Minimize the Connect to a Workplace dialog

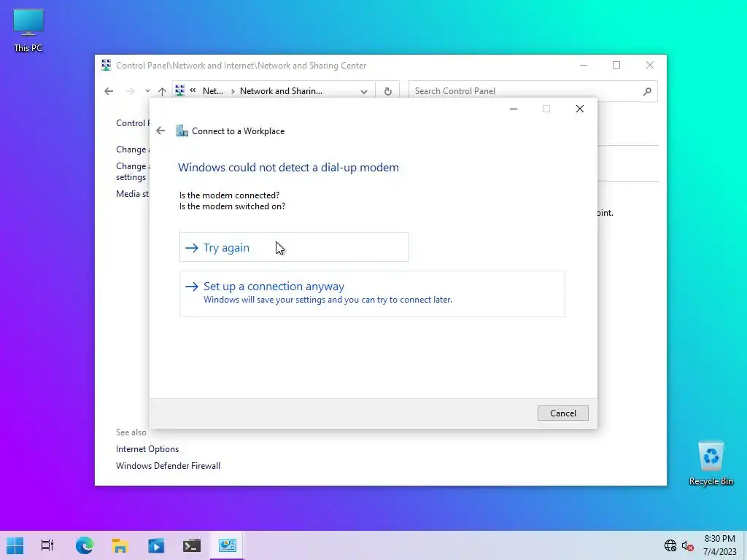[x=514, y=109]
